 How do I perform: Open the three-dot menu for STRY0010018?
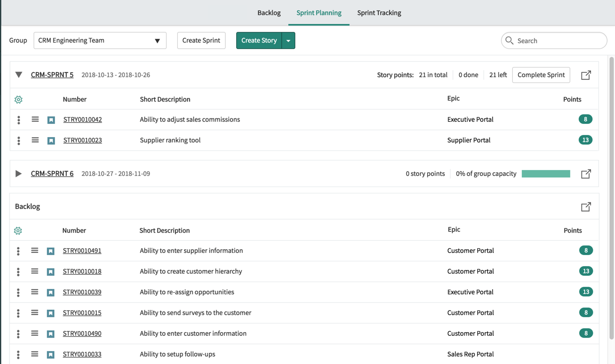(18, 272)
